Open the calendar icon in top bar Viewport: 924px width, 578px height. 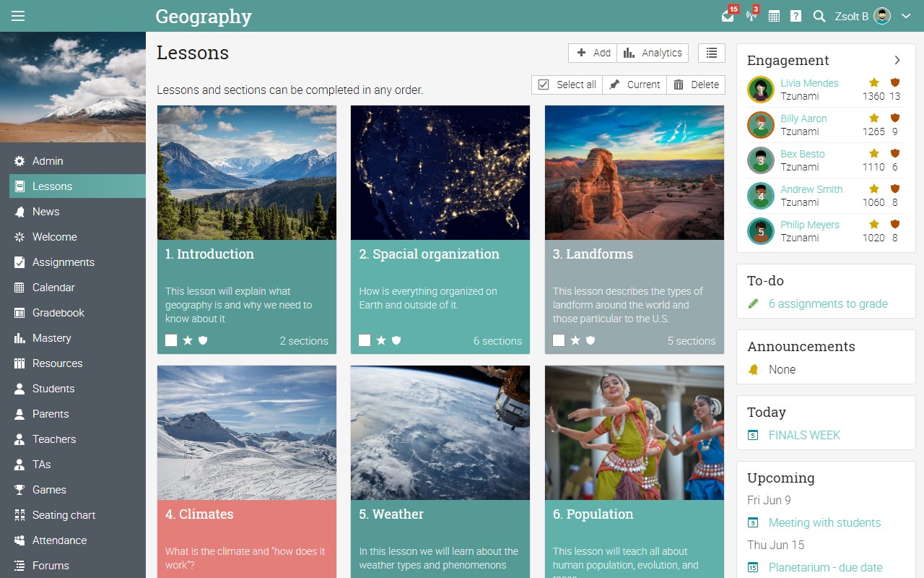pos(774,16)
